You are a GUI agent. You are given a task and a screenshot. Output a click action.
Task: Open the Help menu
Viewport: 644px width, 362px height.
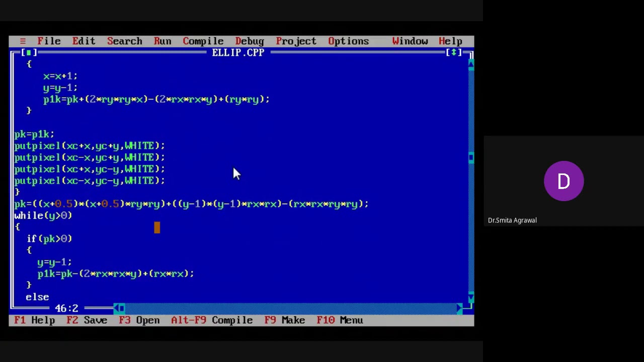[450, 41]
